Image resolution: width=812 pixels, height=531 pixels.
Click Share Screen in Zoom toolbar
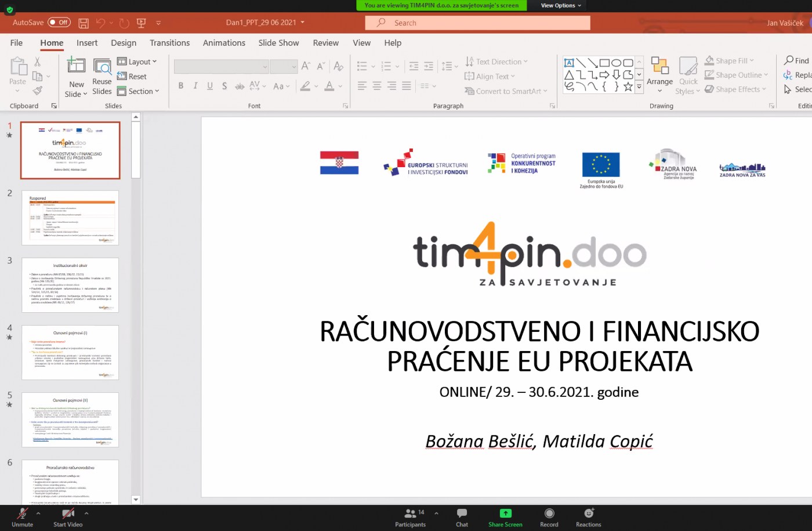pos(505,517)
